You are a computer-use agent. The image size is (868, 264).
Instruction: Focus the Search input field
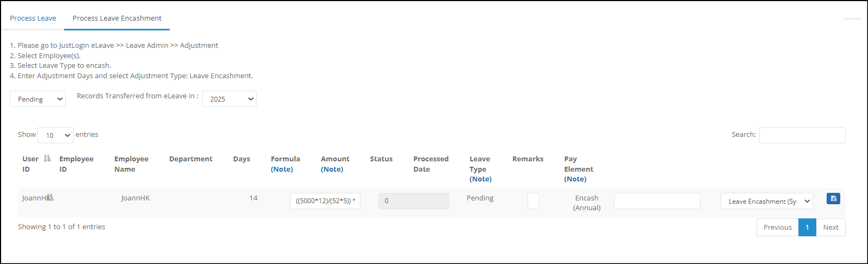[x=802, y=135]
